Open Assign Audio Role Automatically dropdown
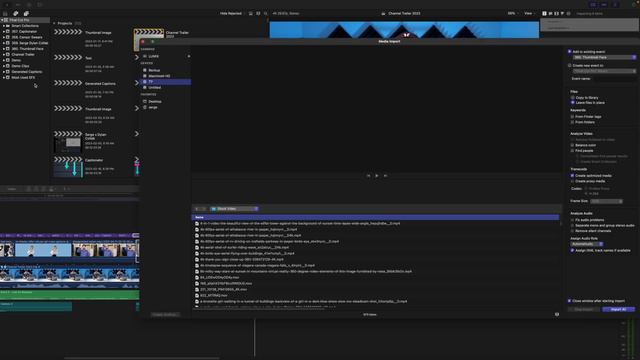Screen dimensions: 640x360 point(587,244)
